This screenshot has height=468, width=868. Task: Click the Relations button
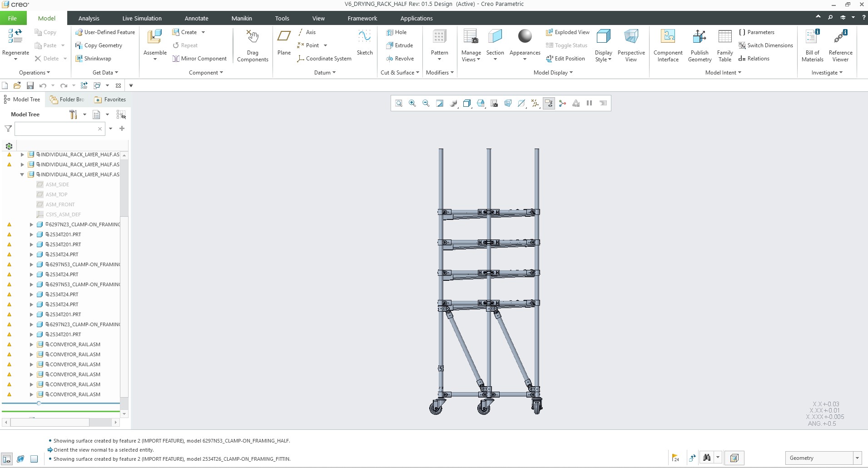(x=754, y=59)
